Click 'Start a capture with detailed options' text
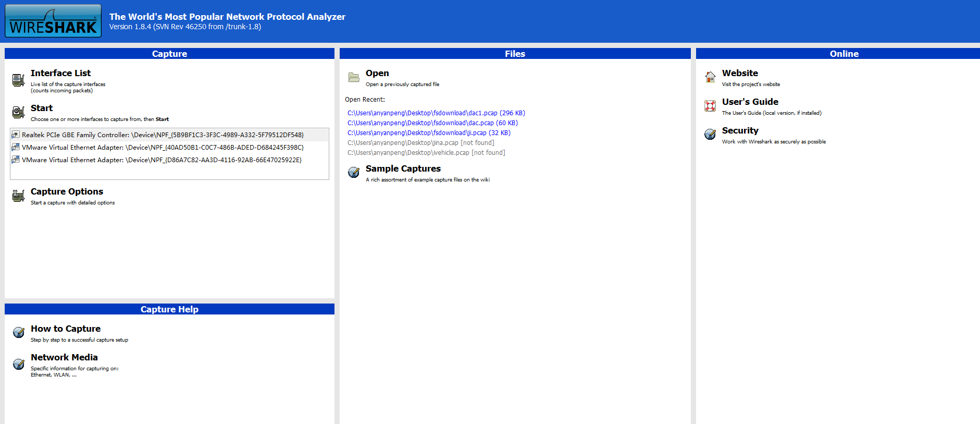Image resolution: width=980 pixels, height=424 pixels. coord(72,202)
